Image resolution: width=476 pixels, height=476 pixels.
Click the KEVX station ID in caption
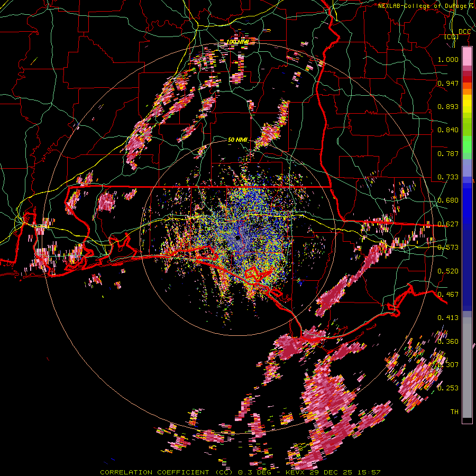point(296,472)
